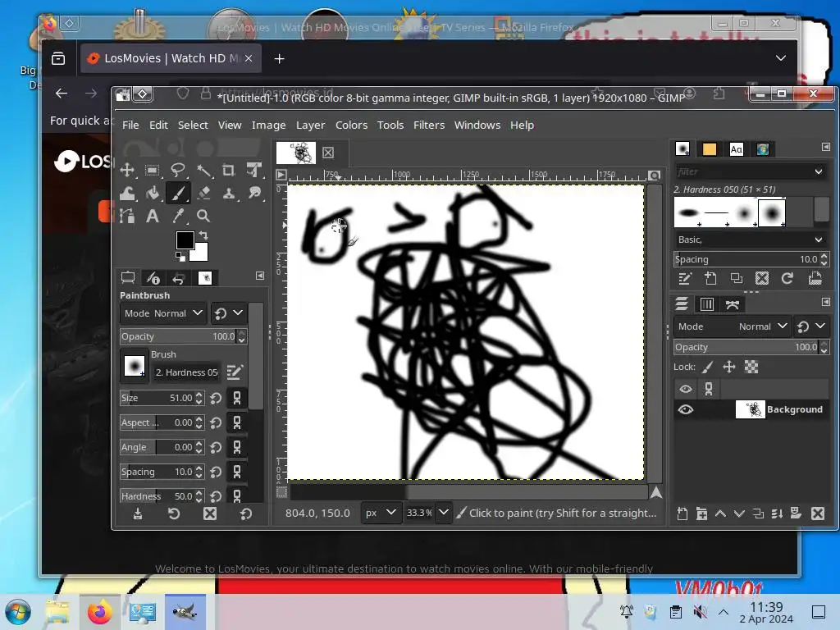Toggle lock alpha channel

[751, 367]
